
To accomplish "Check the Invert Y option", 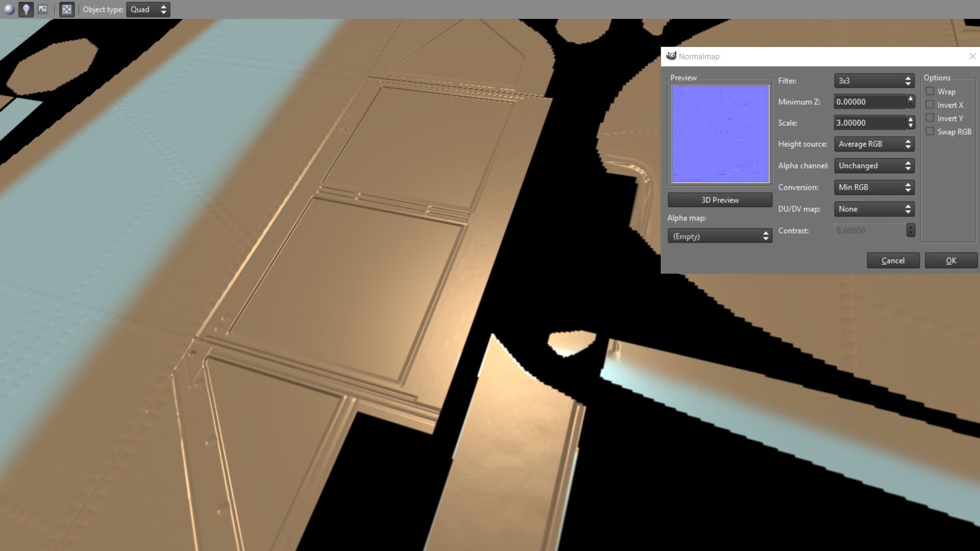I will tap(930, 118).
